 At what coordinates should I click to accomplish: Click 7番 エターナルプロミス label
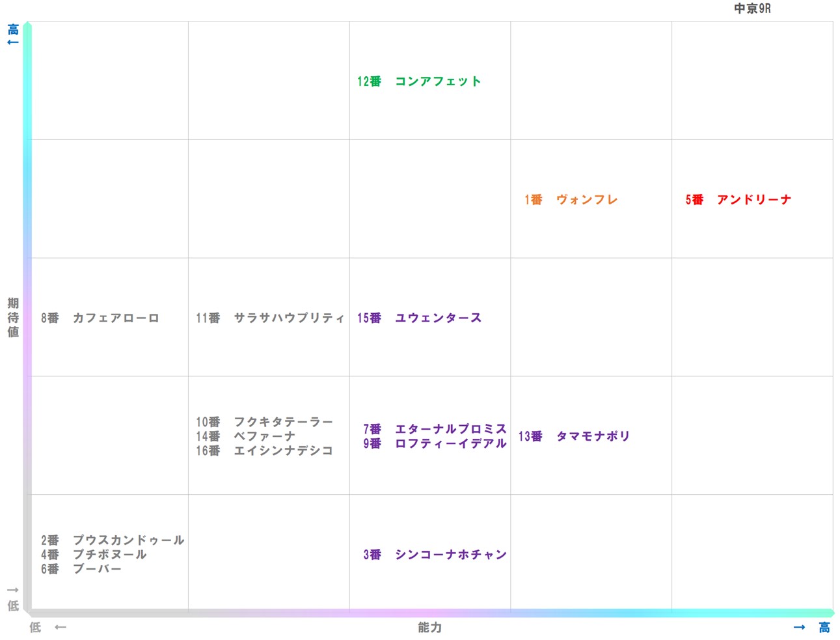[x=434, y=428]
